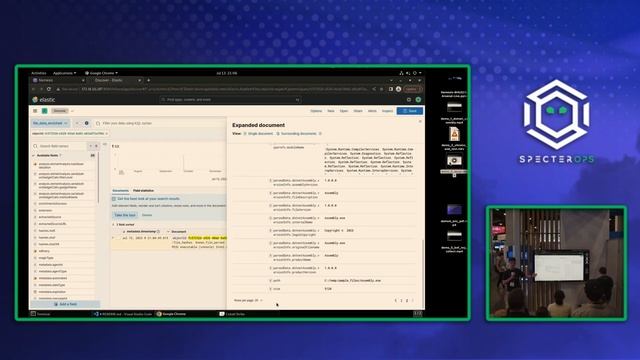The width and height of the screenshot is (640, 360).
Task: Open the Applications menu
Action: tap(64, 73)
